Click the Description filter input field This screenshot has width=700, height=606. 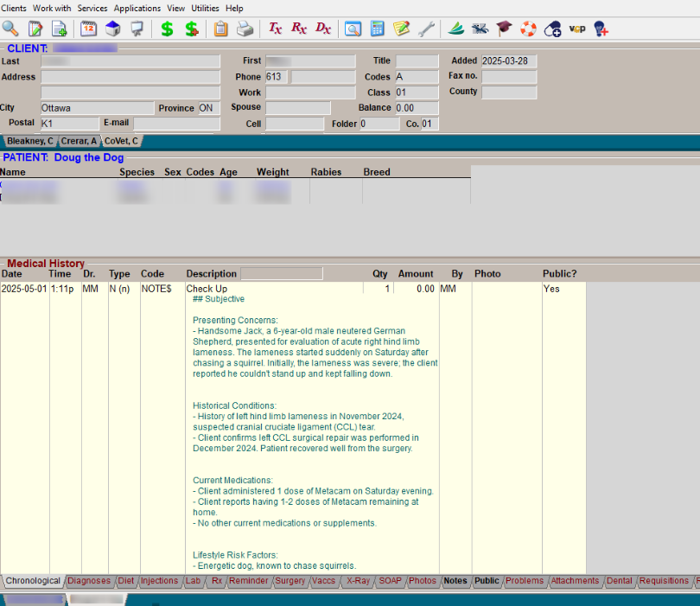point(282,273)
